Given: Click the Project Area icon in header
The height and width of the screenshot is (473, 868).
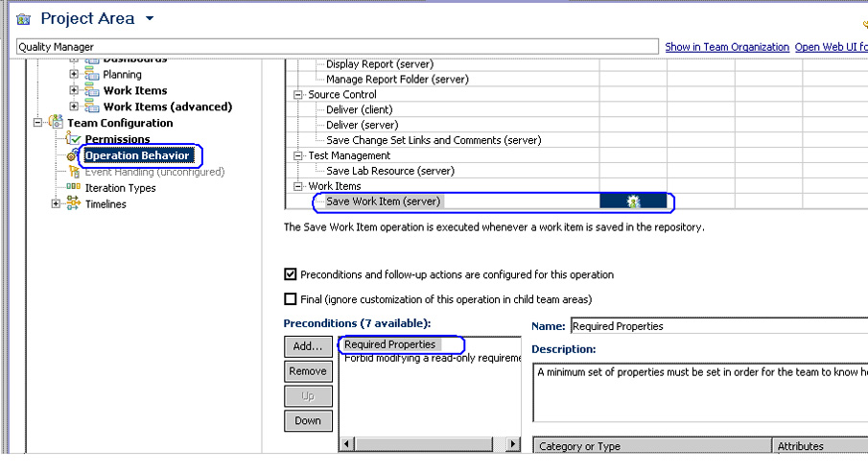Looking at the screenshot, I should [x=24, y=19].
